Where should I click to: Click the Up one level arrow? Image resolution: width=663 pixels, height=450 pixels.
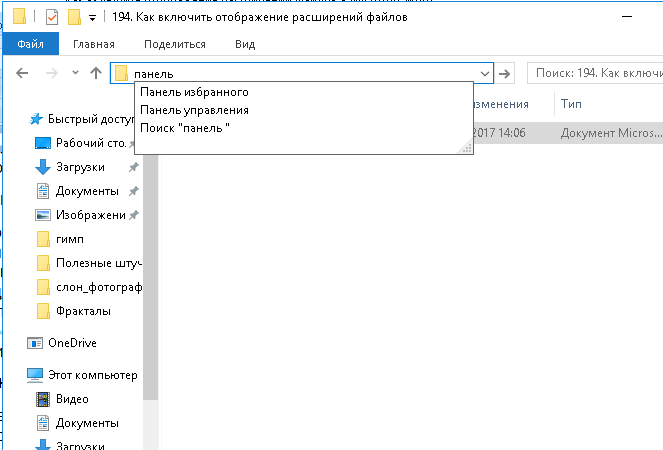click(x=96, y=73)
